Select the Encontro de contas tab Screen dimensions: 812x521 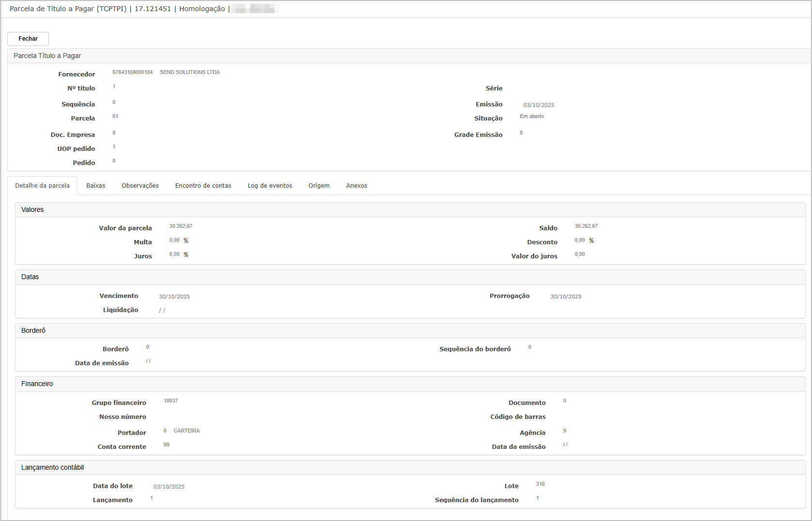(203, 186)
